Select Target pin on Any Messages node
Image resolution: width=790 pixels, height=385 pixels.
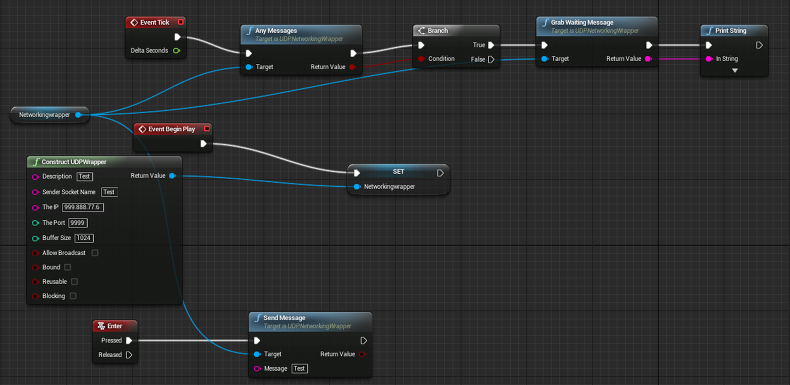(x=249, y=67)
